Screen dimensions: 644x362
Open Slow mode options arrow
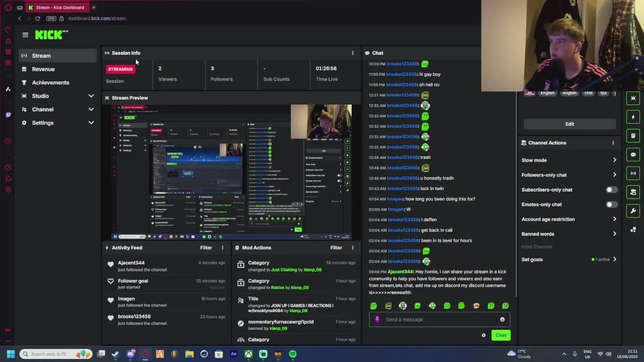pos(614,160)
